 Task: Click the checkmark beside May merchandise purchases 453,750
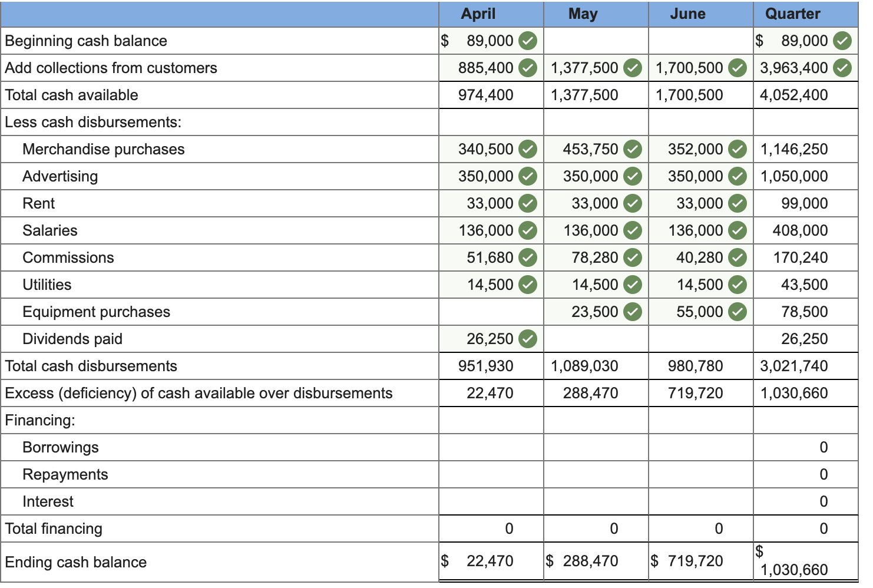(632, 149)
